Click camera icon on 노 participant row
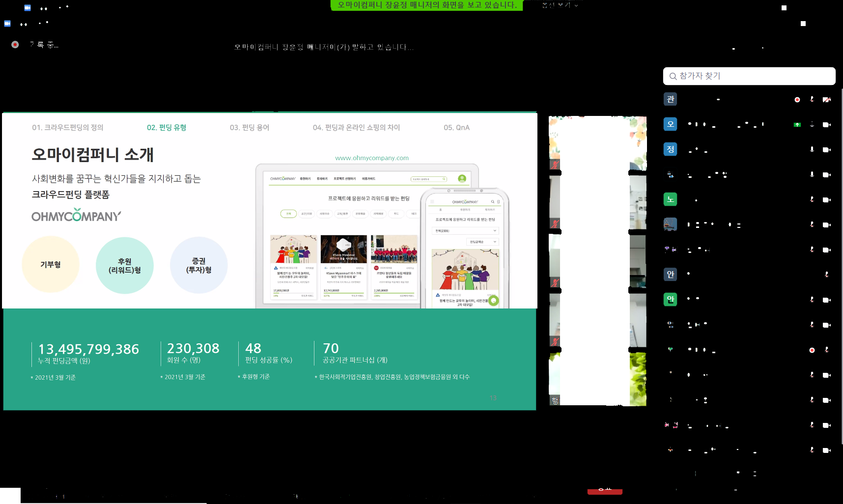 [827, 200]
